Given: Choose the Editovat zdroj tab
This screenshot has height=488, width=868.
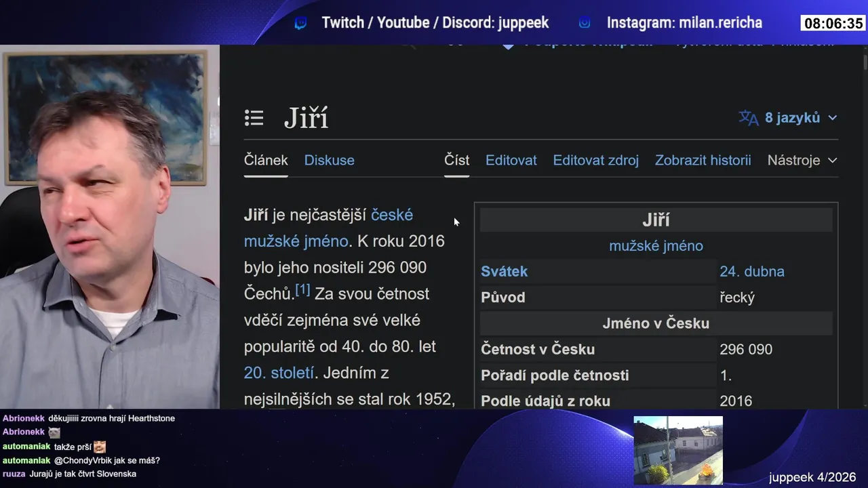Looking at the screenshot, I should click(x=595, y=161).
